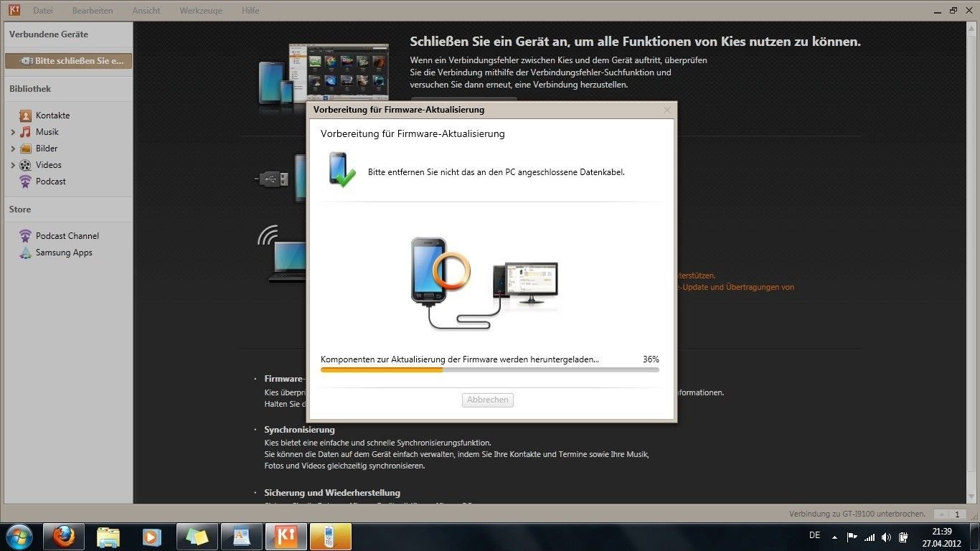
Task: Click the USB cable connection icon
Action: pos(273,178)
